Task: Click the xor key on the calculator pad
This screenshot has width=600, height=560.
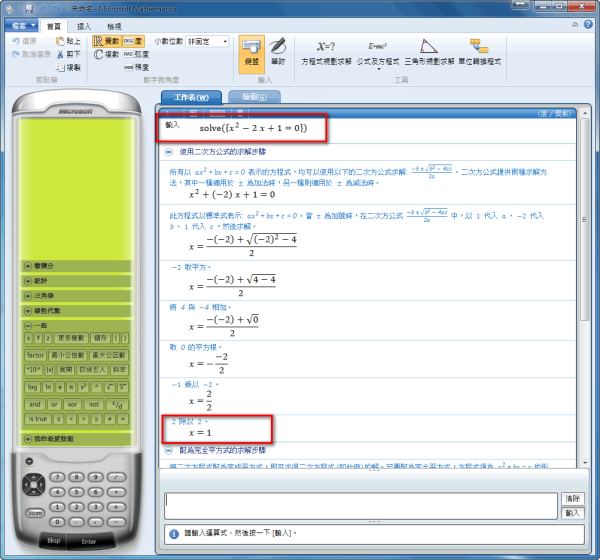Action: coord(72,404)
